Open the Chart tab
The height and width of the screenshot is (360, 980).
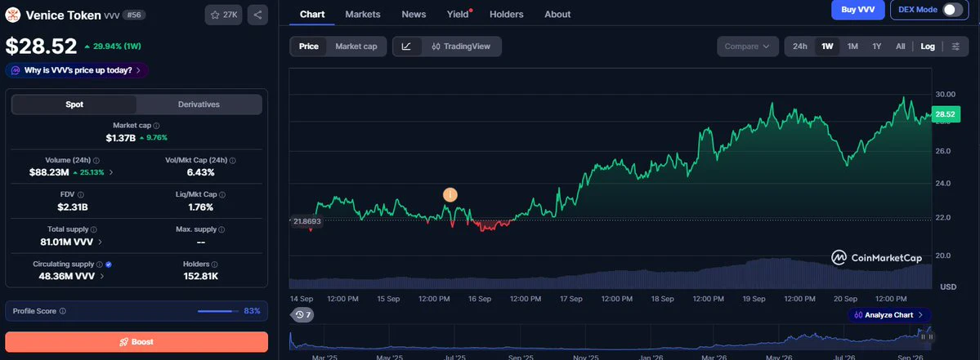pos(312,14)
